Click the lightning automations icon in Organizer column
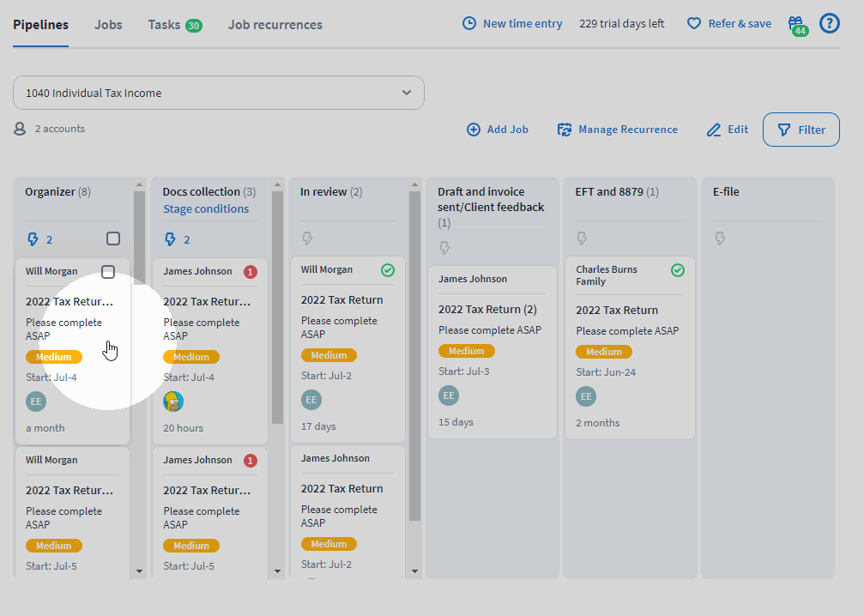The width and height of the screenshot is (864, 616). (x=33, y=239)
